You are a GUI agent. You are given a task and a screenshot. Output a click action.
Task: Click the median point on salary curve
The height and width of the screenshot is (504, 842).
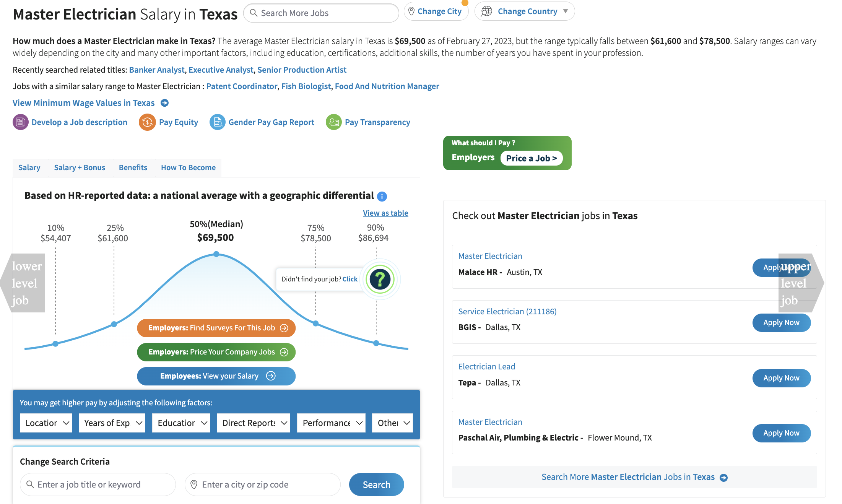[216, 254]
